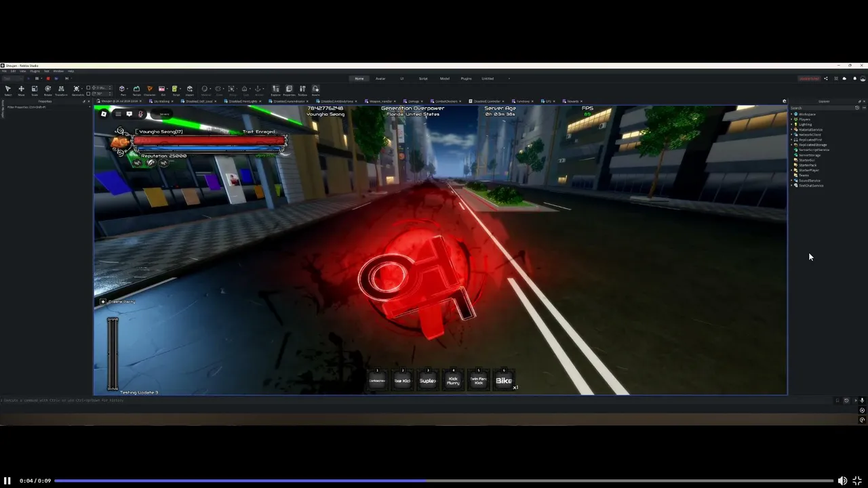Insert a Part from the toolbar
The width and height of the screenshot is (868, 488).
(123, 90)
